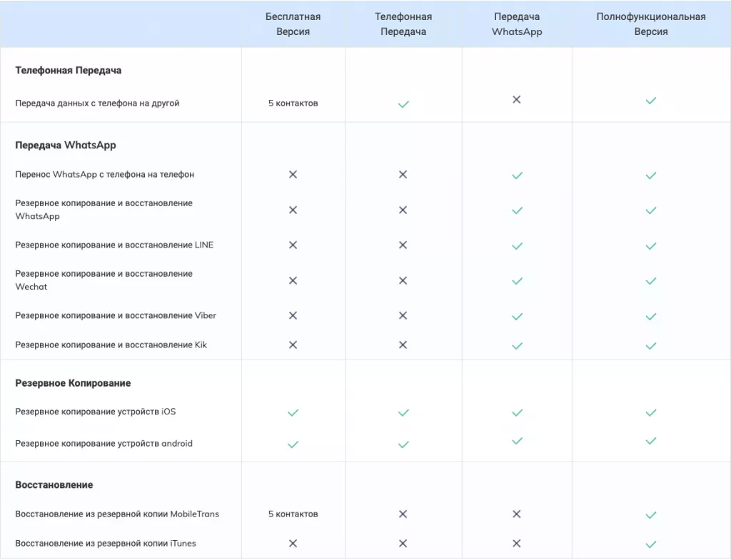Click the Резервное Копирование section heading
731x560 pixels.
pos(73,383)
